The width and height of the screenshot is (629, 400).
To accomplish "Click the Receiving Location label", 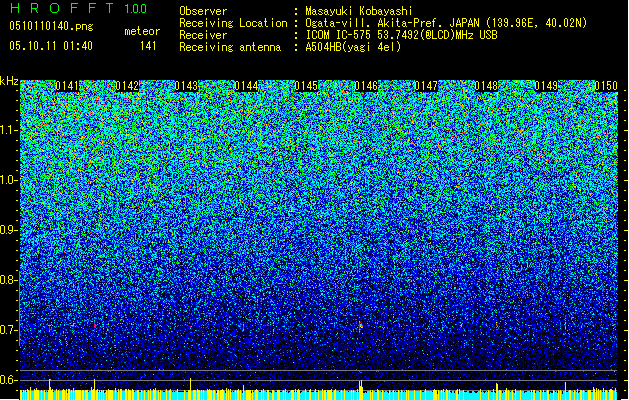I will point(233,23).
